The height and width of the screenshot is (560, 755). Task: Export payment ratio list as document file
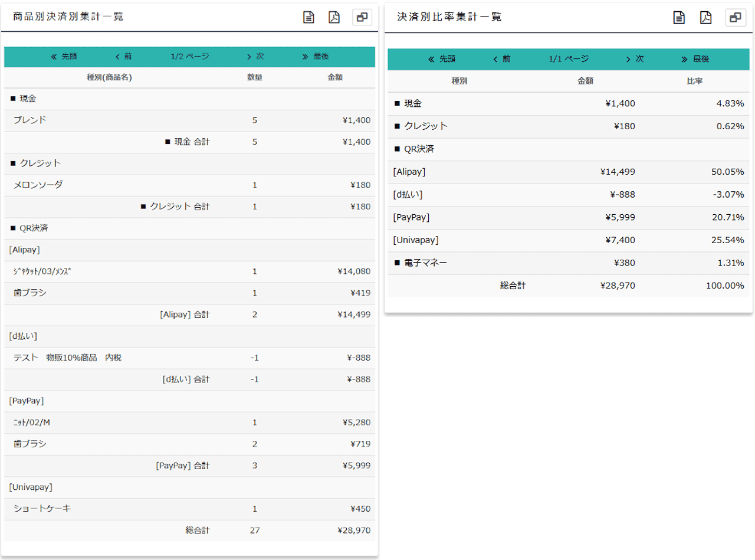tap(679, 17)
